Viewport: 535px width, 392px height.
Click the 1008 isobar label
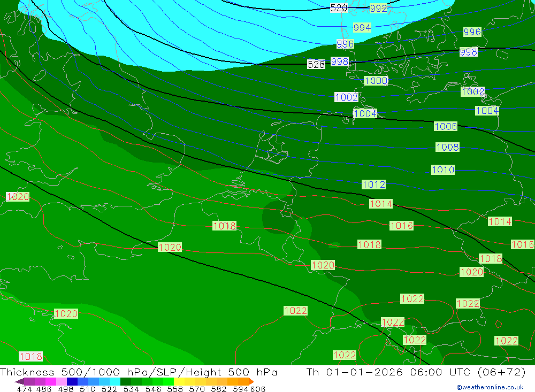pyautogui.click(x=447, y=147)
